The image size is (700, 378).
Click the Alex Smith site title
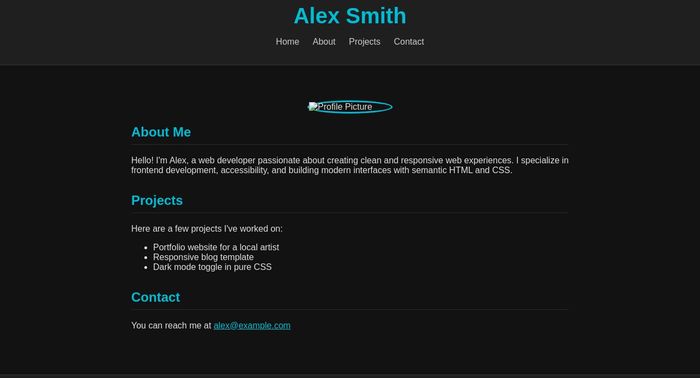click(x=350, y=16)
